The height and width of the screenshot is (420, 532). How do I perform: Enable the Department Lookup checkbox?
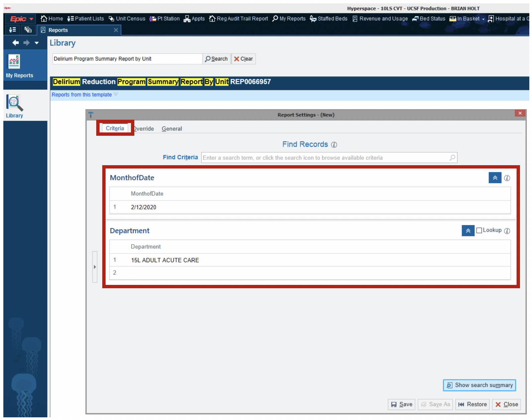tap(479, 230)
